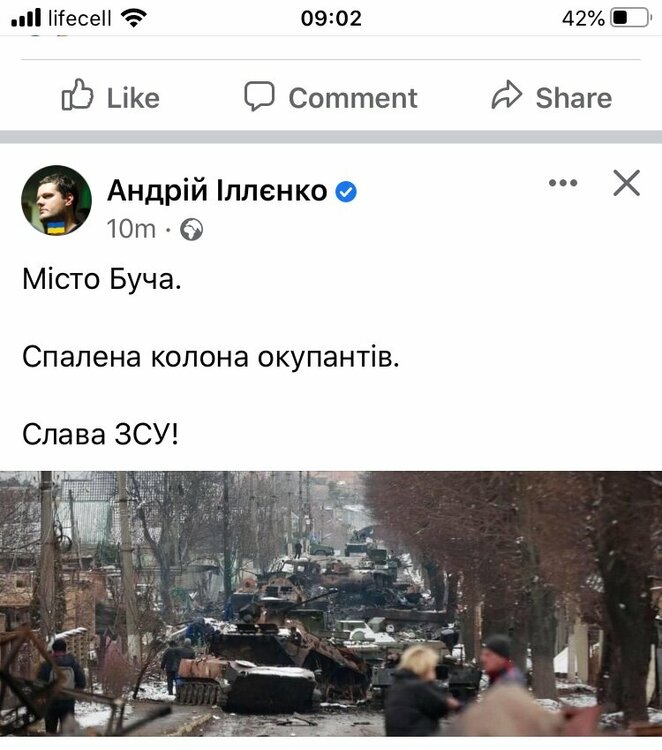The width and height of the screenshot is (662, 750).
Task: Tap the Like thumbs-up icon
Action: (77, 95)
